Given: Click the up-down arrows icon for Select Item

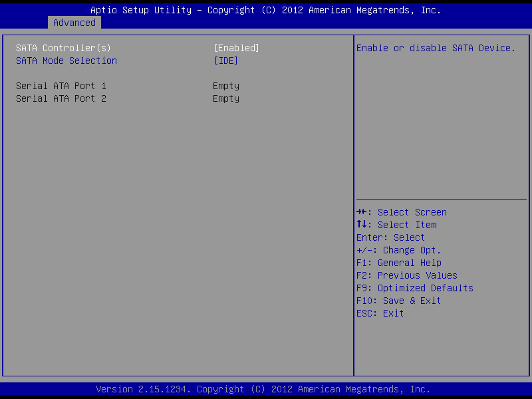Looking at the screenshot, I should tap(362, 225).
